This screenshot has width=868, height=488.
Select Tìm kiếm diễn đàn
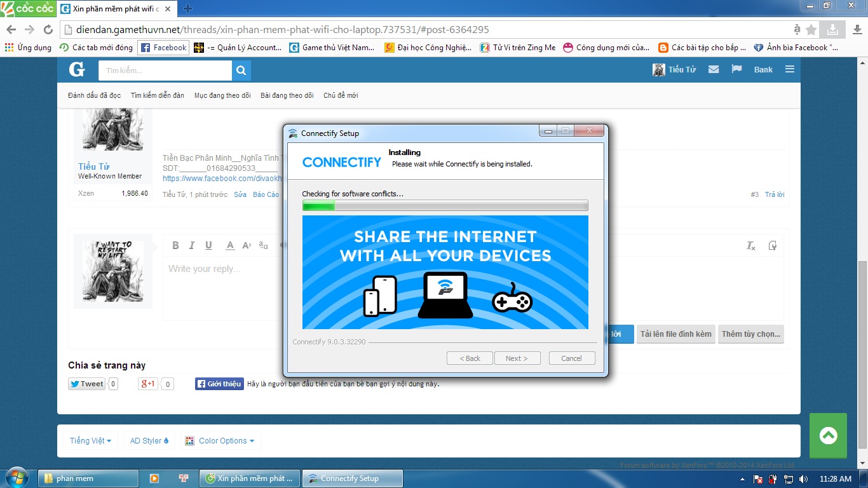[x=158, y=95]
